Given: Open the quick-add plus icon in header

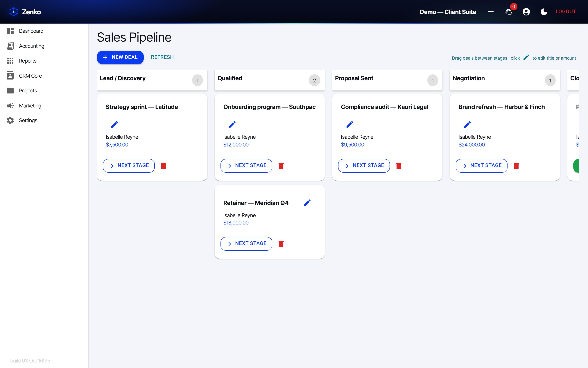Looking at the screenshot, I should [491, 12].
